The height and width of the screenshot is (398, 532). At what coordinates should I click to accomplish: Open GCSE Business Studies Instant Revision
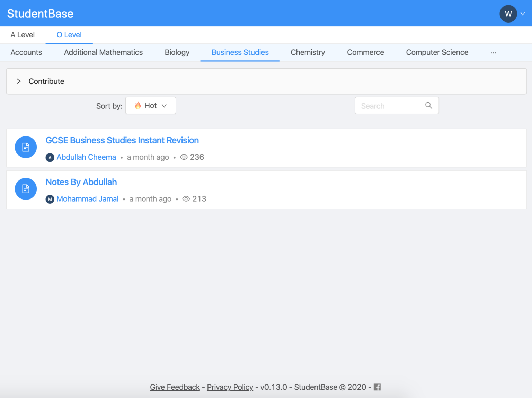[122, 140]
